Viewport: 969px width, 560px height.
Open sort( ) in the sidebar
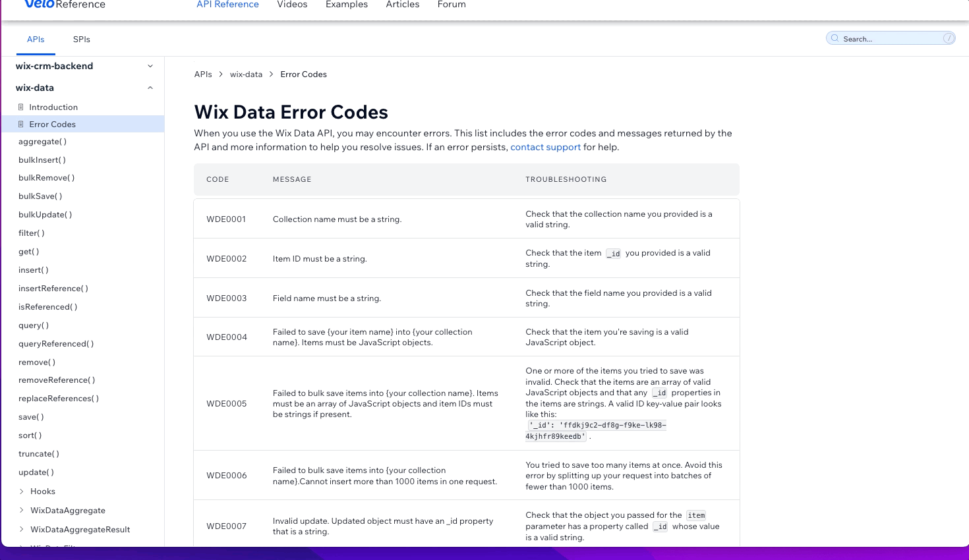[x=30, y=435]
